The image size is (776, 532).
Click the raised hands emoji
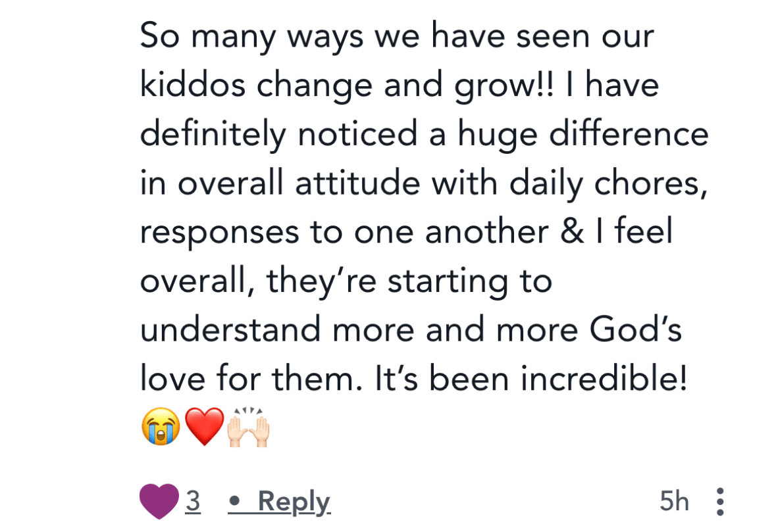[x=249, y=427]
